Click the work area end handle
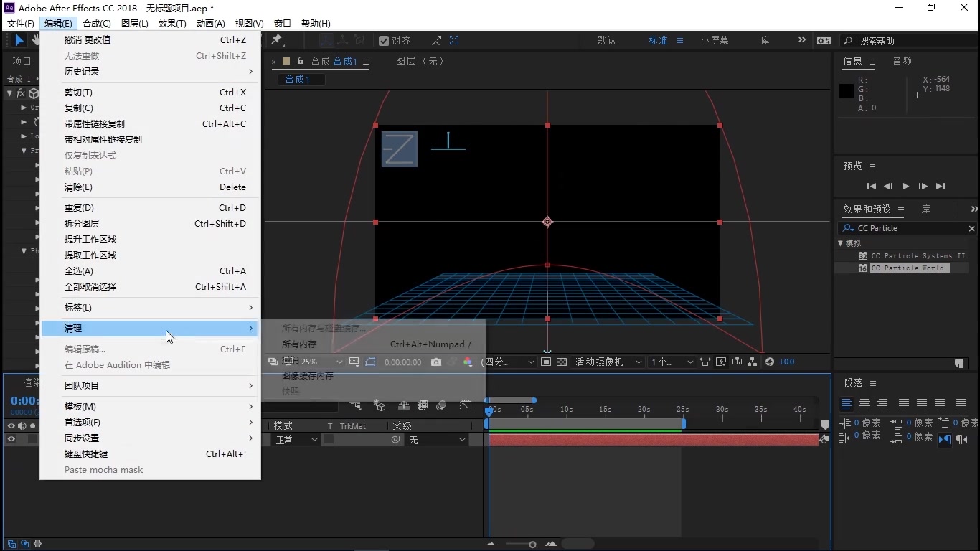 pyautogui.click(x=684, y=424)
